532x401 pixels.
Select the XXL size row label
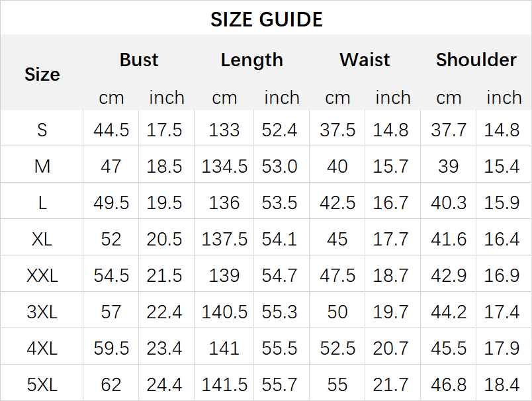coord(42,275)
